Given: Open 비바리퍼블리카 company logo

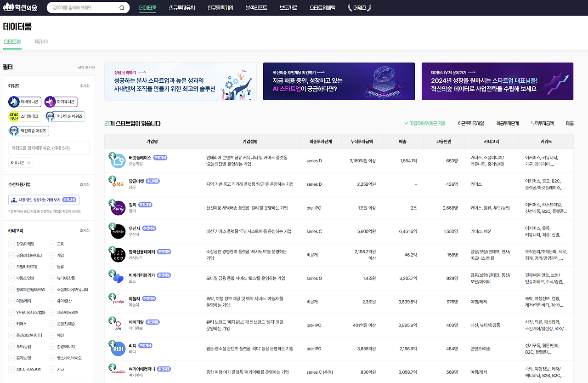Looking at the screenshot, I should [118, 278].
